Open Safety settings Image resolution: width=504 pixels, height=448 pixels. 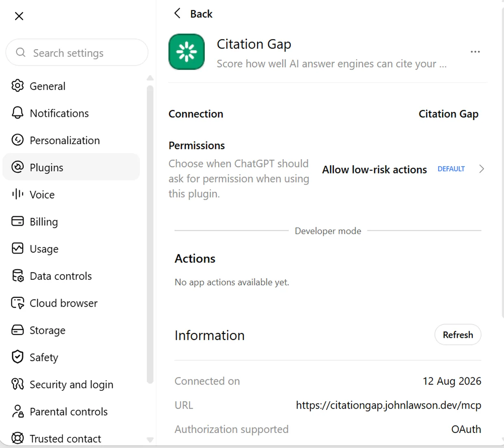(x=71, y=357)
